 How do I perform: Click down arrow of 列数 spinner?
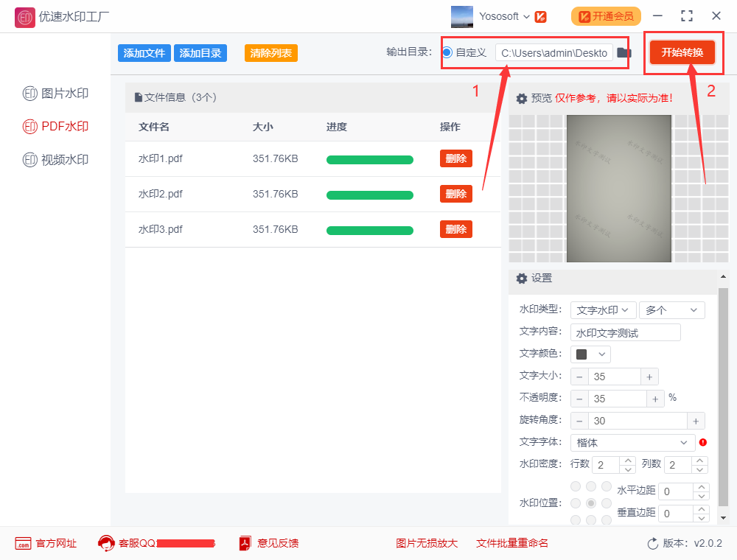(699, 469)
